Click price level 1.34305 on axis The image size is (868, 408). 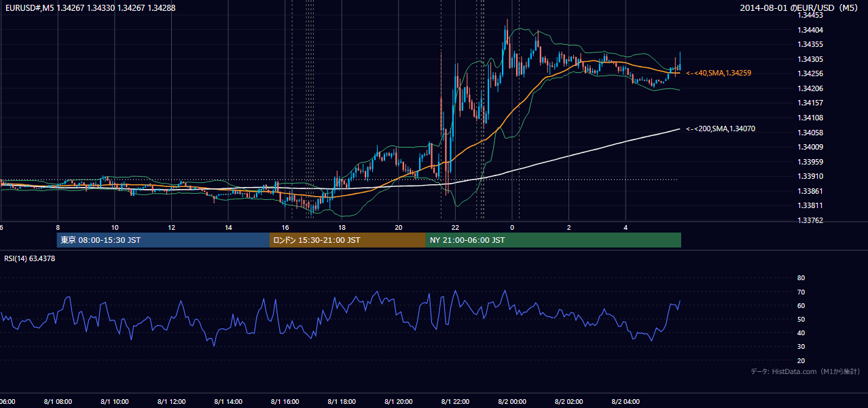tap(810, 59)
